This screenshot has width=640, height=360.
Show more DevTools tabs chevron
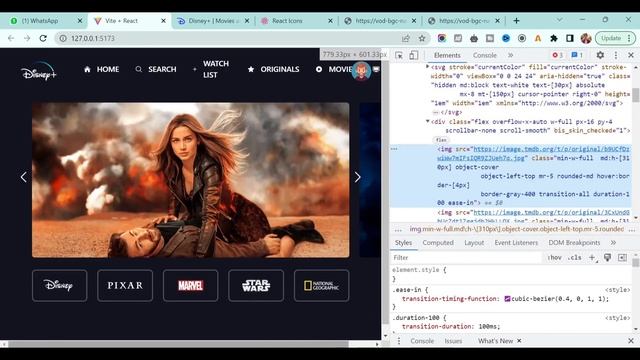510,56
